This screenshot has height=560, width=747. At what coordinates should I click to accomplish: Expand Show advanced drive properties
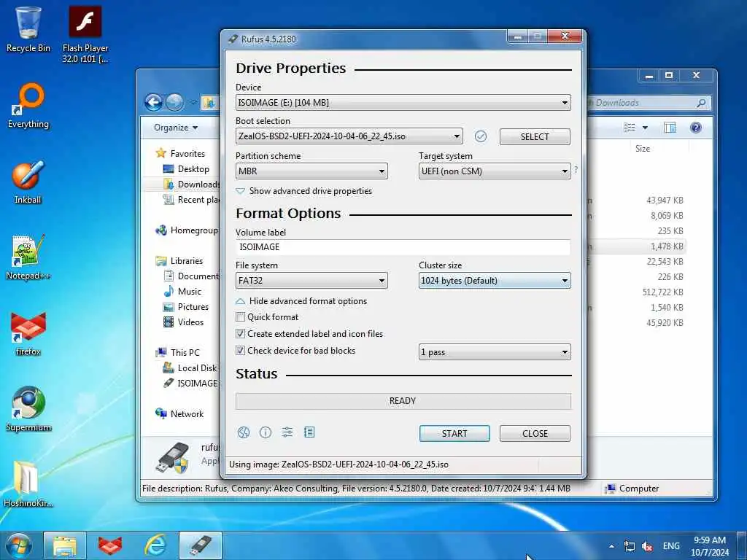coord(304,191)
